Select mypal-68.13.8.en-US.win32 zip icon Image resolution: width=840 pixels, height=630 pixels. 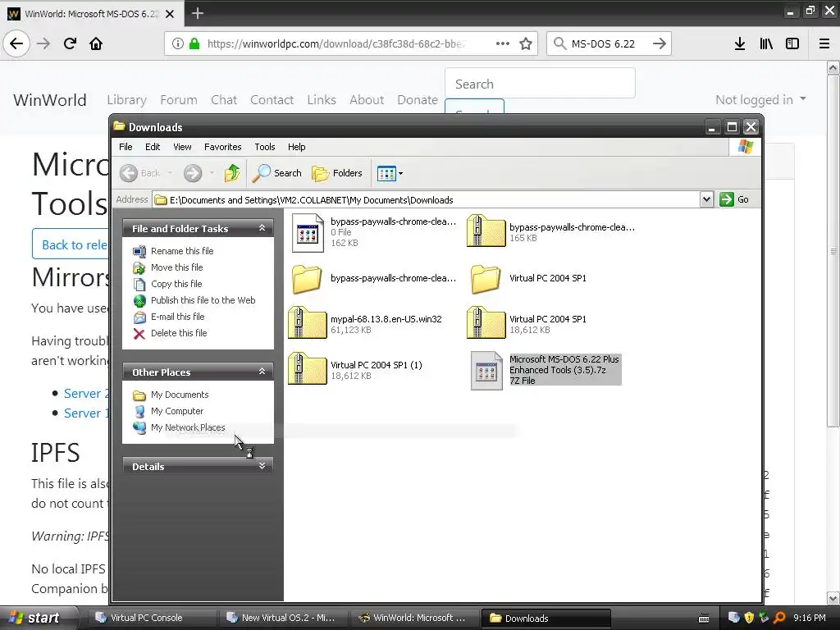coord(307,323)
